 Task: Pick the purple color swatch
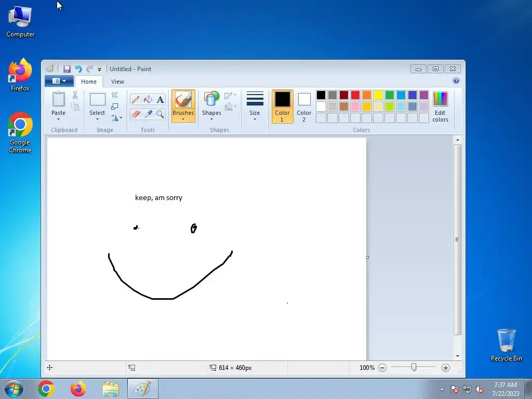(x=424, y=95)
